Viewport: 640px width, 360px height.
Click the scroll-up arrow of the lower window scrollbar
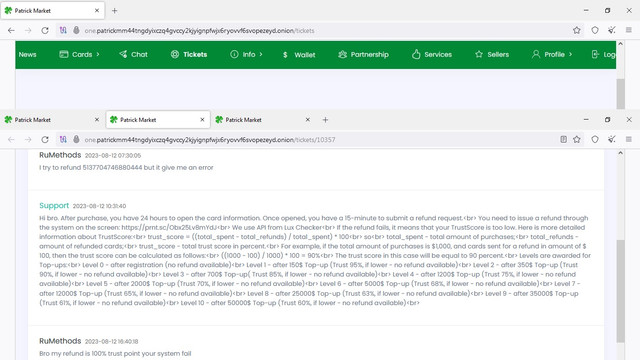tap(620, 153)
